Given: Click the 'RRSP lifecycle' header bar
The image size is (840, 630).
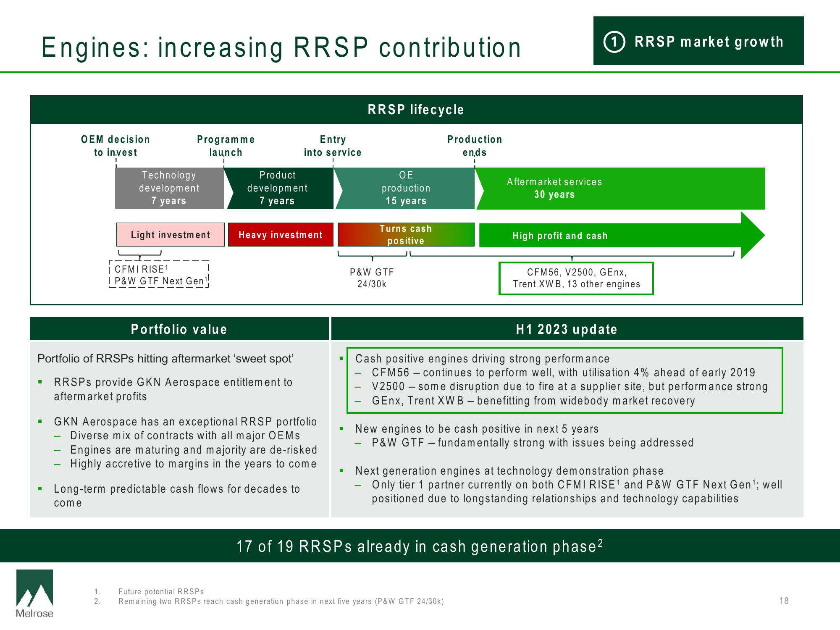Looking at the screenshot, I should coord(416,110).
